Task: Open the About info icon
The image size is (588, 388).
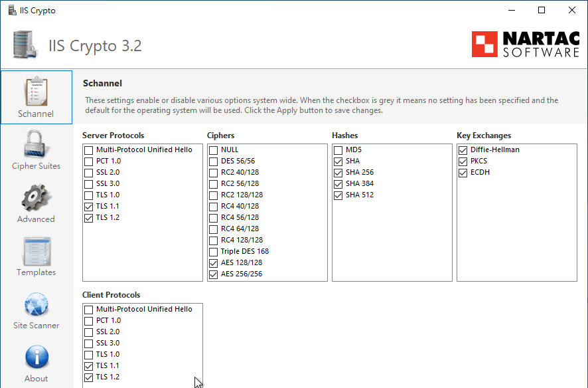Action: tap(36, 357)
